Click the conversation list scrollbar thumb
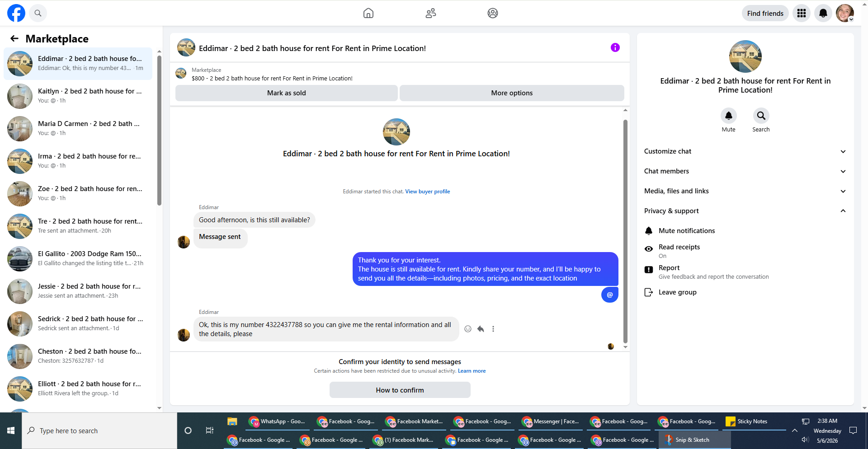This screenshot has width=868, height=449. [x=159, y=130]
